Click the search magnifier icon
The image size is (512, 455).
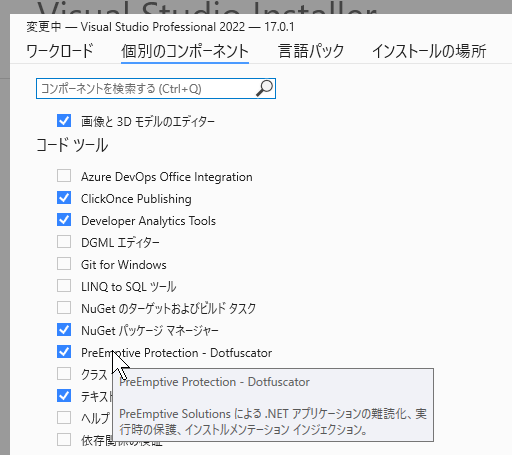[265, 88]
